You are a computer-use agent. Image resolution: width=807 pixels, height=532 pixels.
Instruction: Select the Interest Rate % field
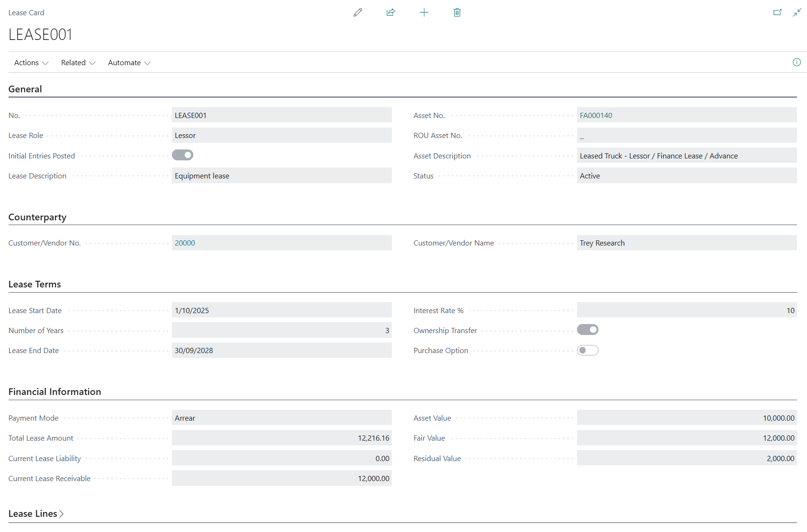pos(686,310)
